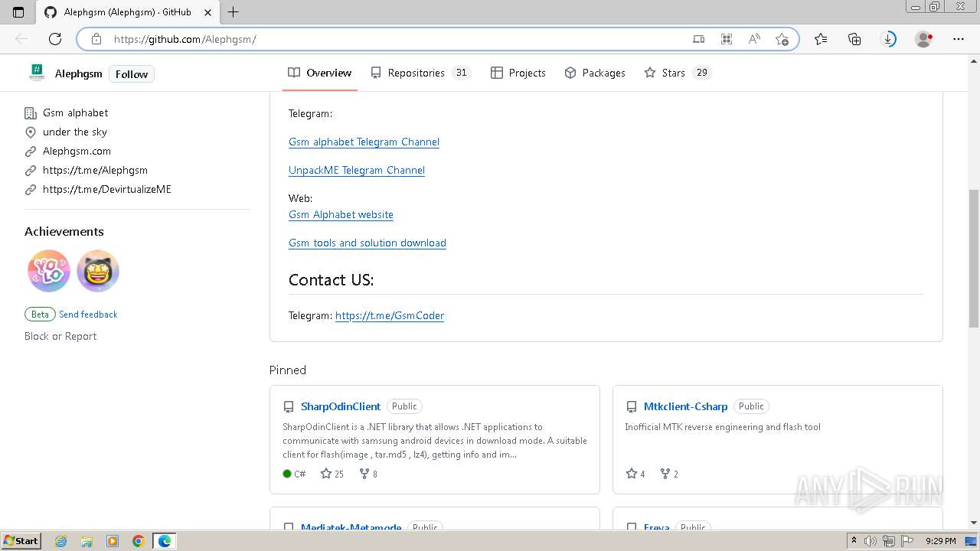Click the volume speaker tray icon

point(871,541)
